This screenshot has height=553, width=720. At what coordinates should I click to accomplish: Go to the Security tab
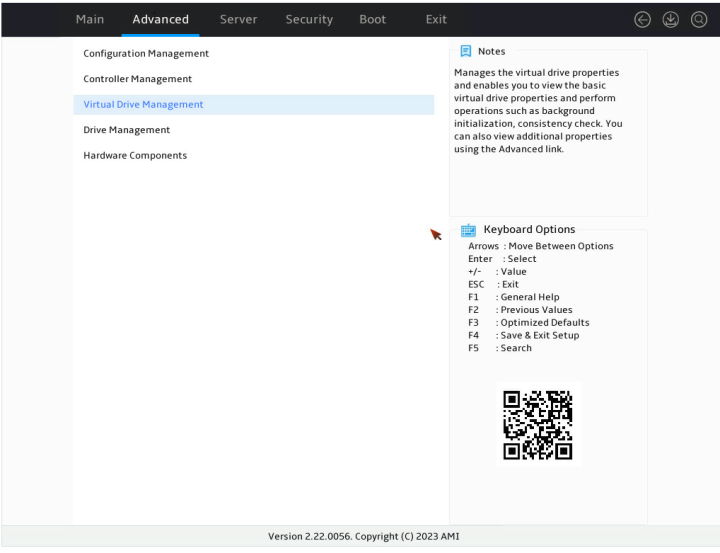point(309,19)
